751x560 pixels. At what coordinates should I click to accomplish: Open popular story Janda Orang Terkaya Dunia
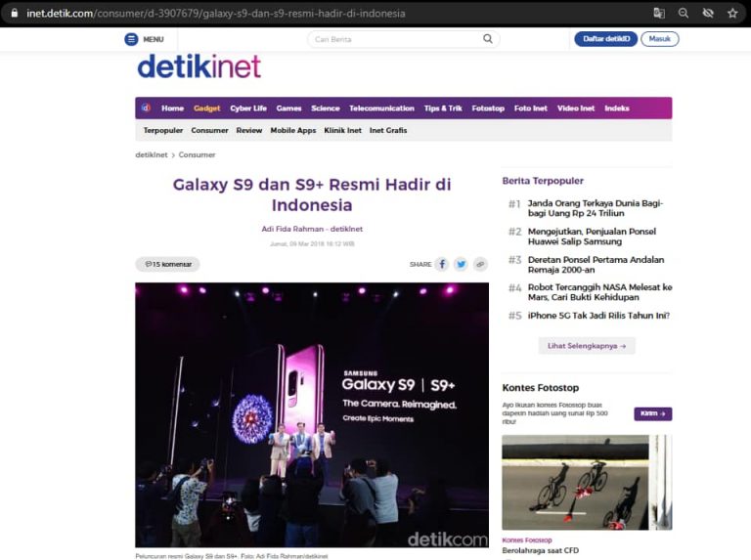click(x=596, y=208)
